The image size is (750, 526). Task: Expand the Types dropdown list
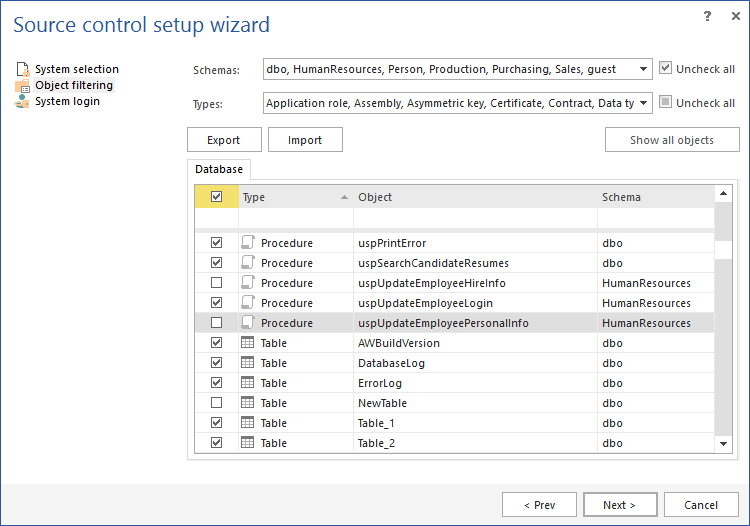pyautogui.click(x=644, y=103)
